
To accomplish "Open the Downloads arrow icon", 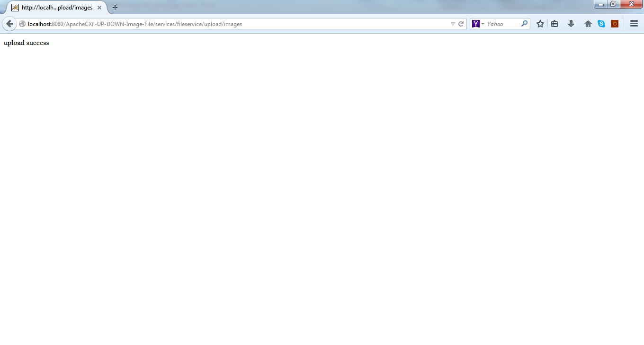I will (571, 24).
